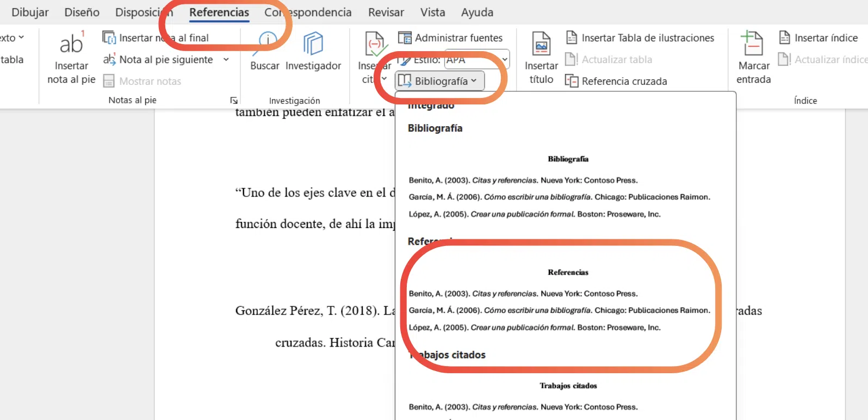Choose the Bibliografía built-in template
Image resolution: width=868 pixels, height=420 pixels.
560,190
